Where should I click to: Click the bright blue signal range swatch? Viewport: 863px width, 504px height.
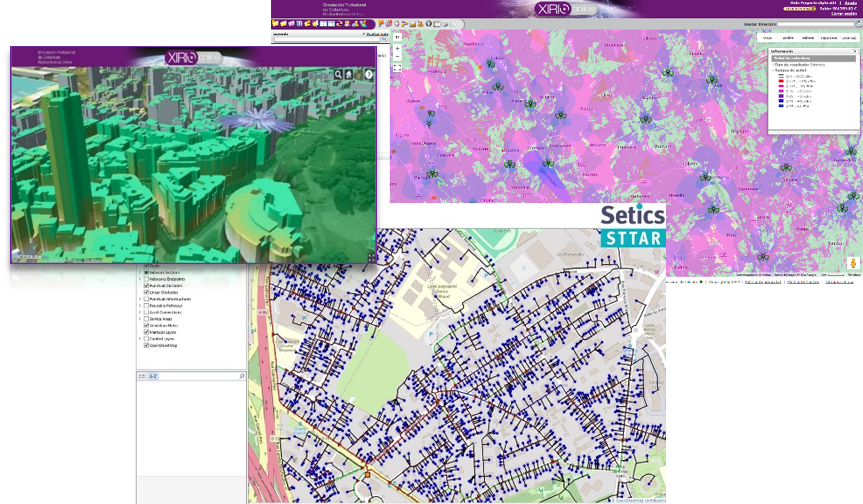[781, 106]
